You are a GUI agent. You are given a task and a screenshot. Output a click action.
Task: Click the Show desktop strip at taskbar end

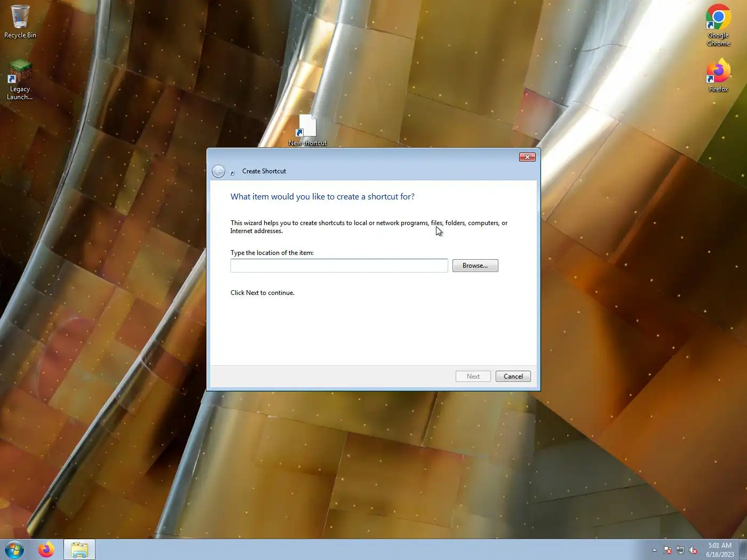pos(743,550)
